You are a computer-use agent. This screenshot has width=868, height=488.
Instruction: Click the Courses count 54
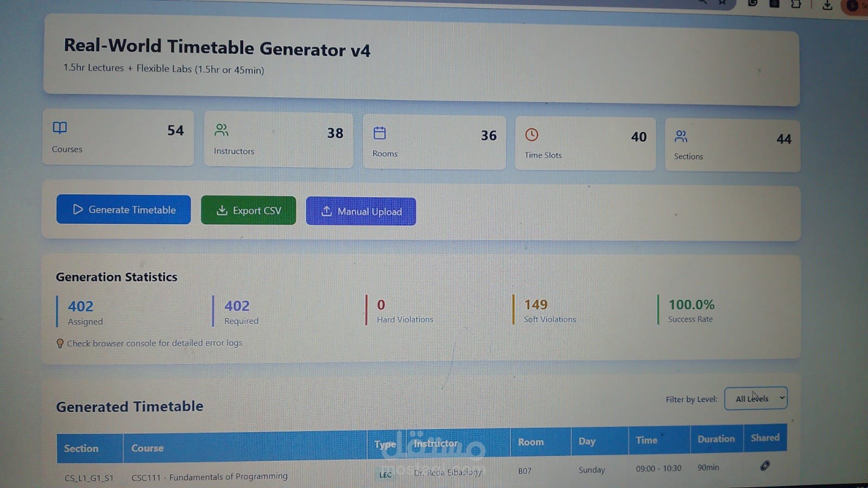[175, 130]
